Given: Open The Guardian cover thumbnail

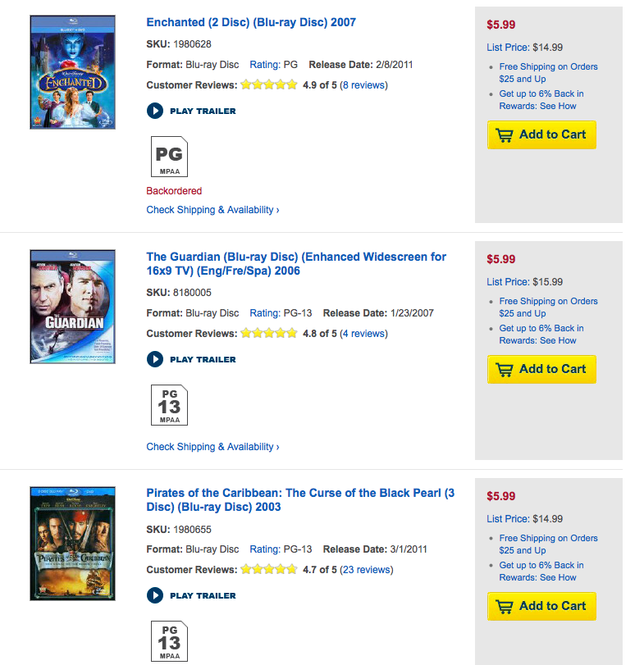Looking at the screenshot, I should click(x=72, y=307).
